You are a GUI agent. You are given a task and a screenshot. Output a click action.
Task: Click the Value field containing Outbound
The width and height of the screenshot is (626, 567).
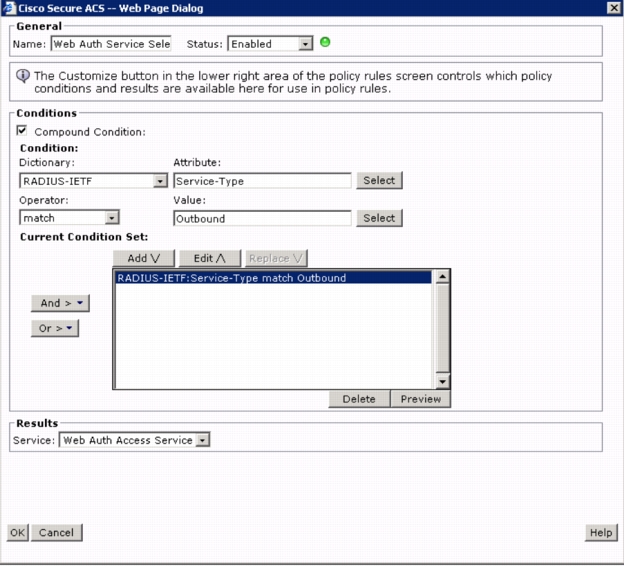(x=263, y=218)
